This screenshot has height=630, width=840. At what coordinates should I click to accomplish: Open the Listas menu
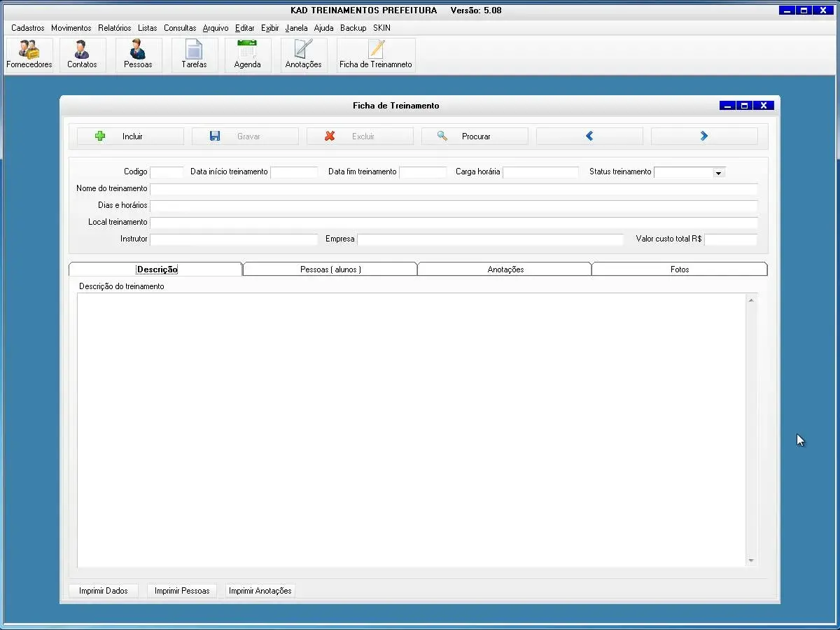pyautogui.click(x=148, y=28)
